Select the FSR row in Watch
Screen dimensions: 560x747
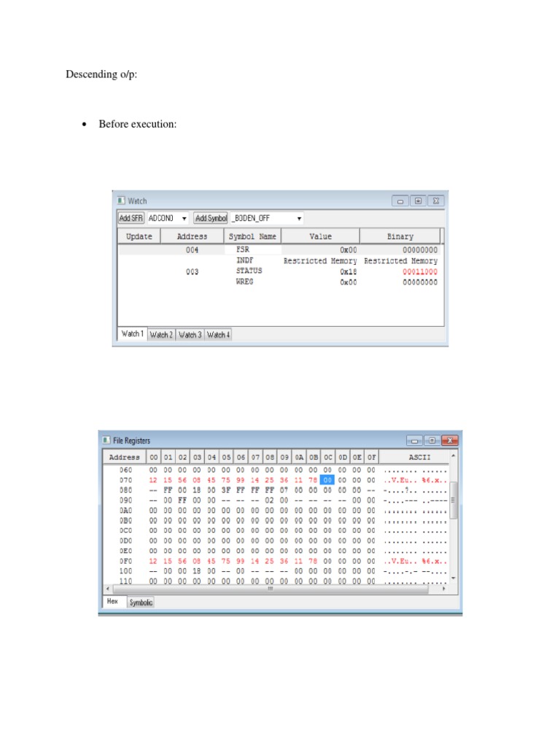point(279,249)
